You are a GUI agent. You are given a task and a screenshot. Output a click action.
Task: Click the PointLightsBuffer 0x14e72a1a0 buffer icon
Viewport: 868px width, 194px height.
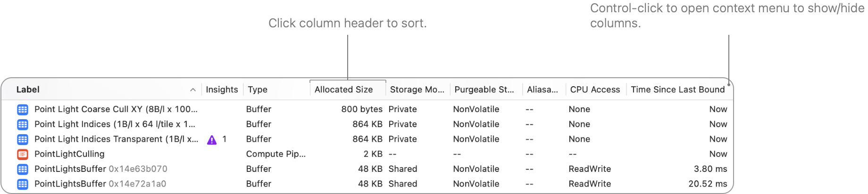(x=22, y=184)
